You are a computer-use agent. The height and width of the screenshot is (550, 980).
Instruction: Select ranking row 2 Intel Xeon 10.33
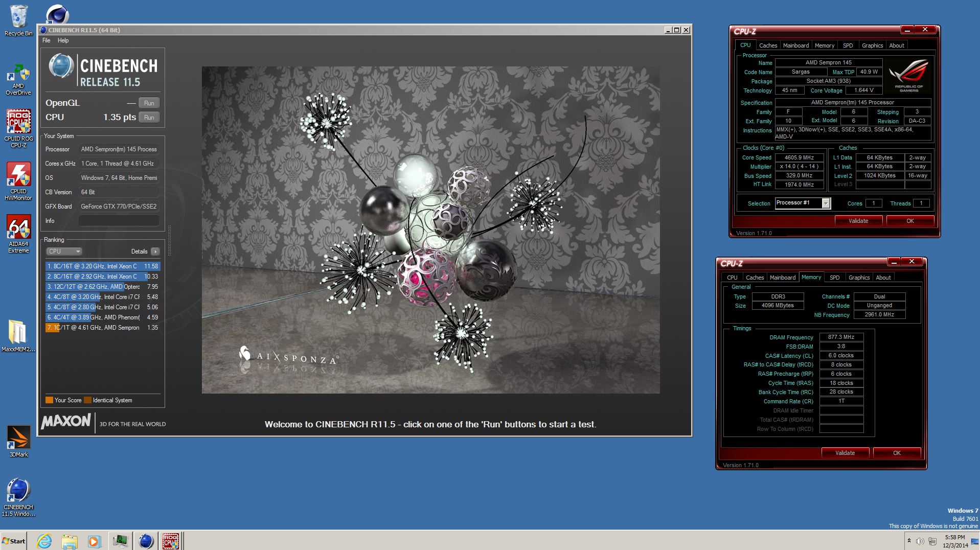tap(103, 277)
